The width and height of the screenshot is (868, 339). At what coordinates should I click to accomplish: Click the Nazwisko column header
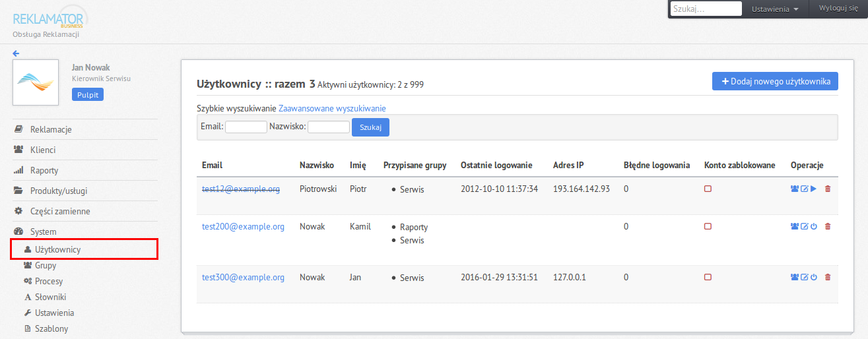(x=317, y=165)
